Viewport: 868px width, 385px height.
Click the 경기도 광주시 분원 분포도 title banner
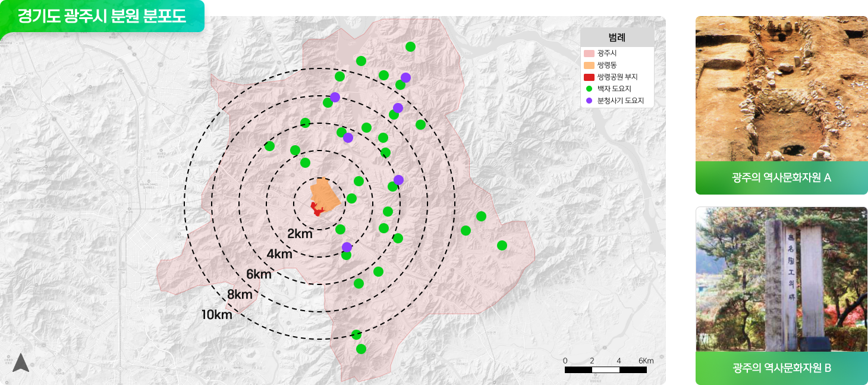(102, 16)
